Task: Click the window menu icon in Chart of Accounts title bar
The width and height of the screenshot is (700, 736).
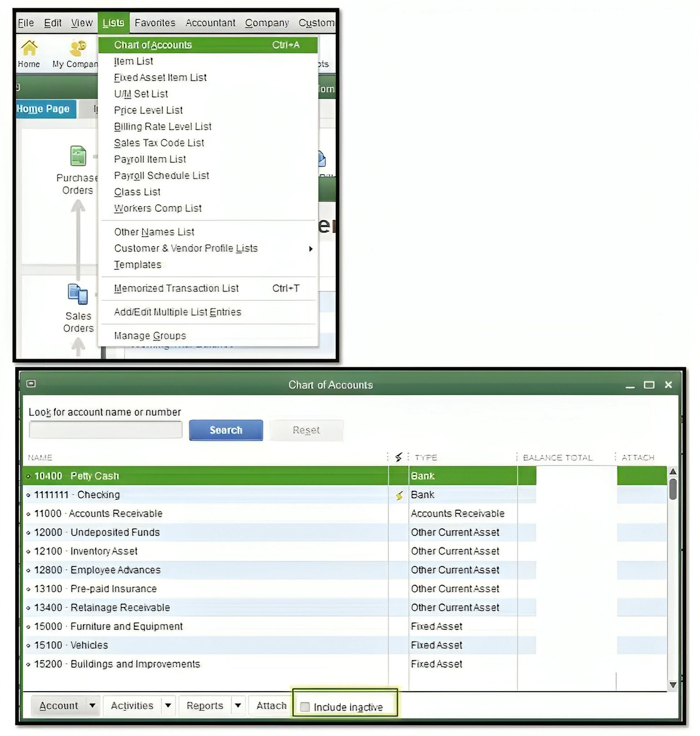Action: (31, 384)
